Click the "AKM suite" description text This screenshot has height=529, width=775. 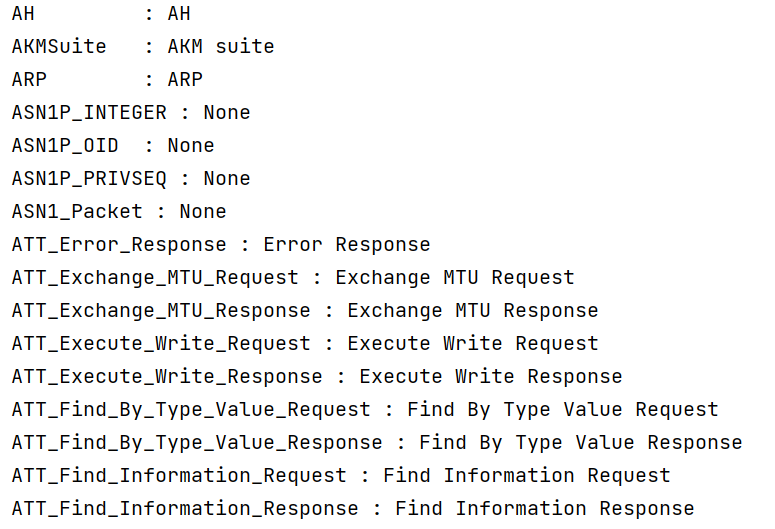coord(220,47)
